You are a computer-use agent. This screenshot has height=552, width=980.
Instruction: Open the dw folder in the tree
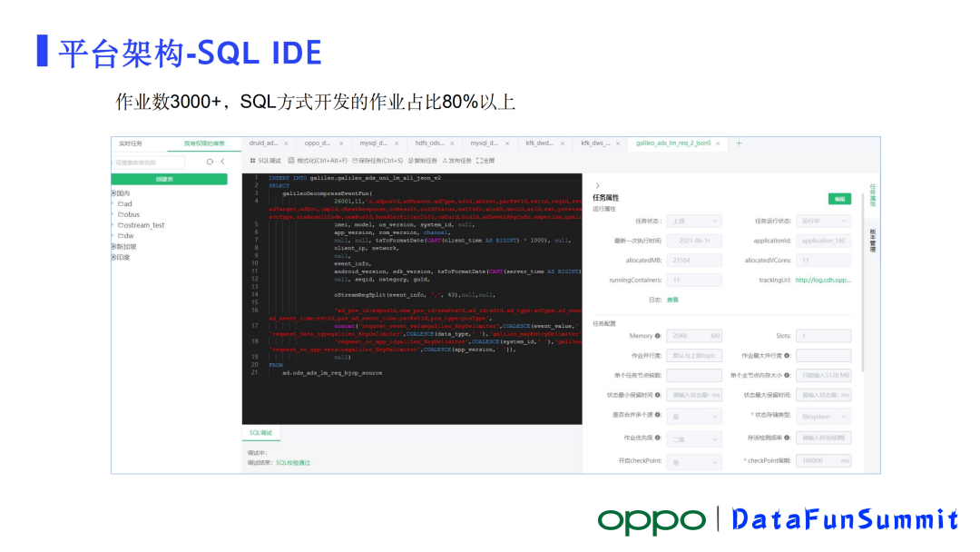125,236
